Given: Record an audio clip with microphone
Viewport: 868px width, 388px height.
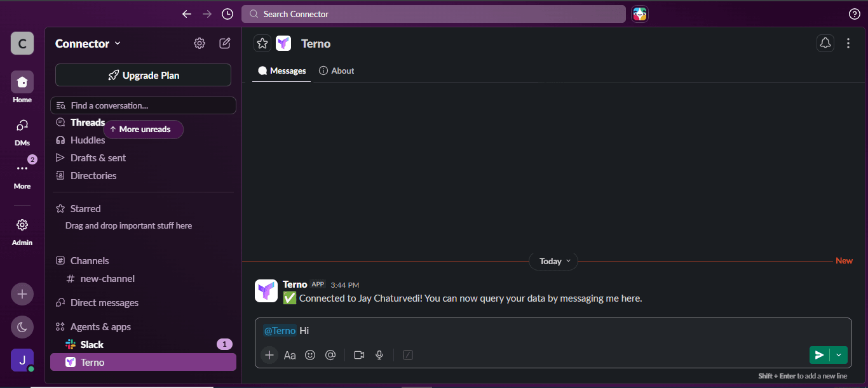Looking at the screenshot, I should (x=379, y=355).
